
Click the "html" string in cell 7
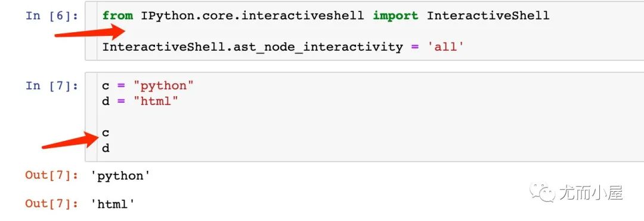[156, 101]
